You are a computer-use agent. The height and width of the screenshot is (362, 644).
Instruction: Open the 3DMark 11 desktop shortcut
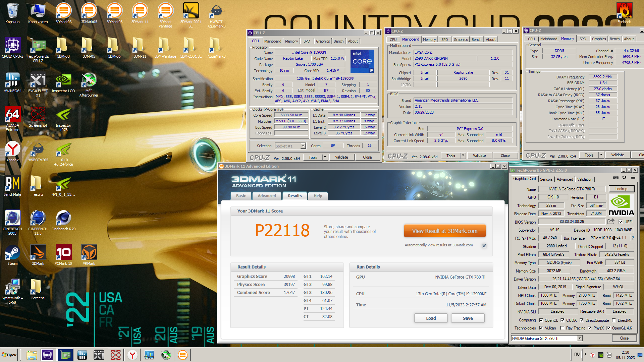coord(140,13)
